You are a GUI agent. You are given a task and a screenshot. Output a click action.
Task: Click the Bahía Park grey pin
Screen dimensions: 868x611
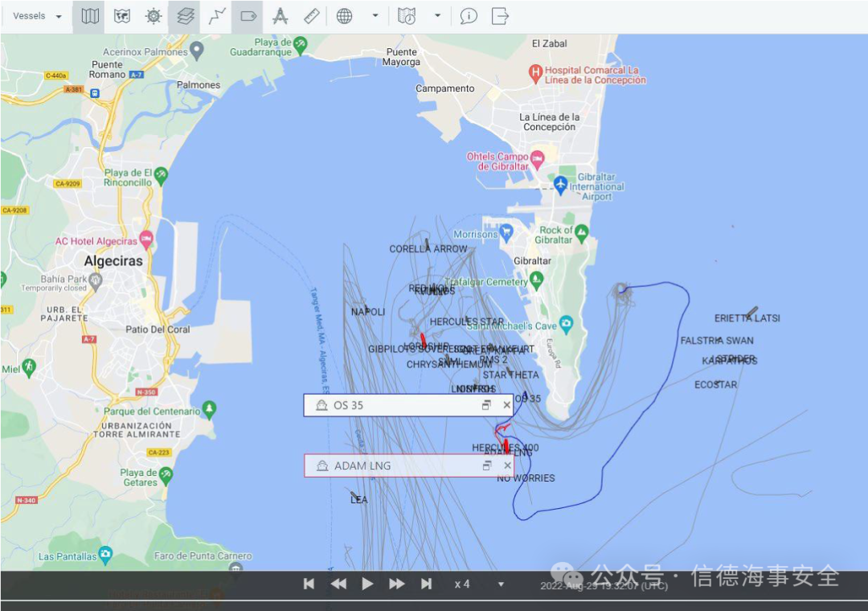96,281
